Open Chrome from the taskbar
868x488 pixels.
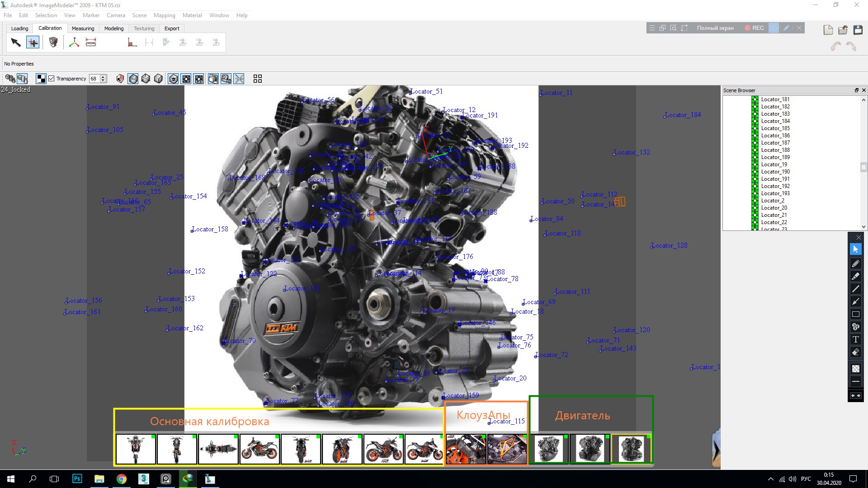pyautogui.click(x=121, y=479)
